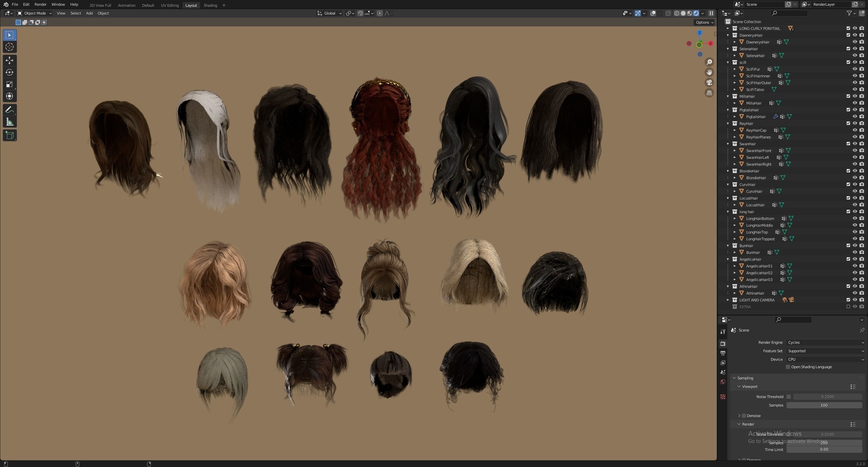868x467 pixels.
Task: Switch to the Shading workspace tab
Action: [210, 5]
